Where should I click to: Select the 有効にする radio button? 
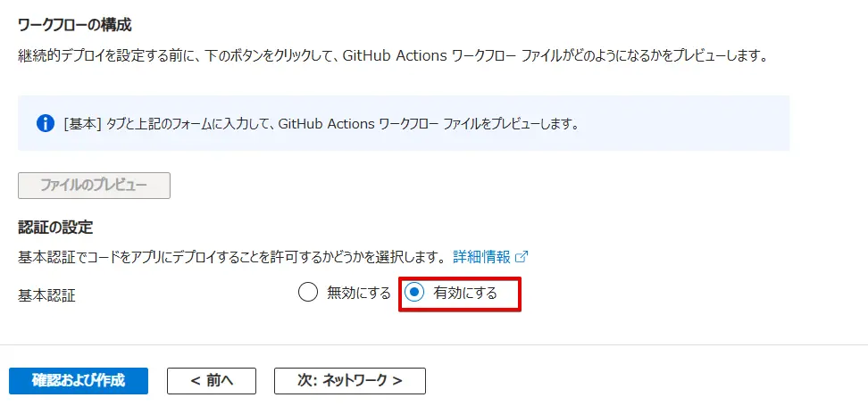tap(414, 293)
